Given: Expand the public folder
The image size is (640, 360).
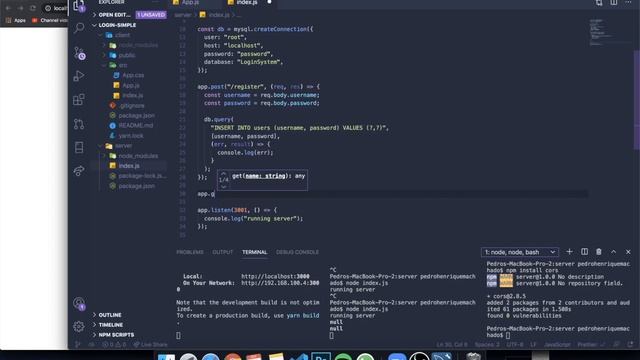Looking at the screenshot, I should click(104, 55).
